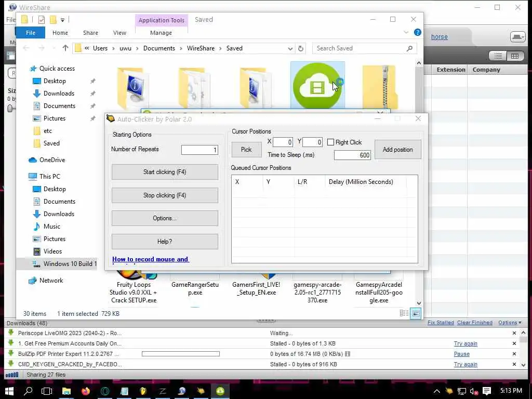Open Firefox from the taskbar
Screen dimensions: 532x399
coord(86,391)
